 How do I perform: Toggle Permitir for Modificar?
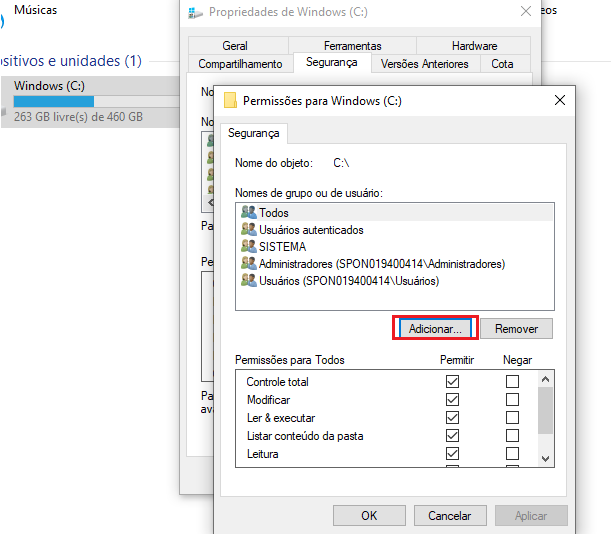pyautogui.click(x=452, y=400)
